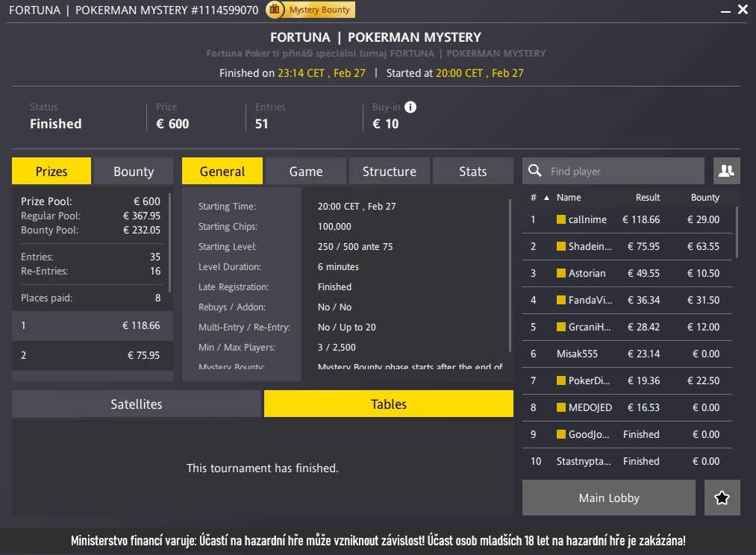
Task: Sort players by rank number column
Action: 534,198
